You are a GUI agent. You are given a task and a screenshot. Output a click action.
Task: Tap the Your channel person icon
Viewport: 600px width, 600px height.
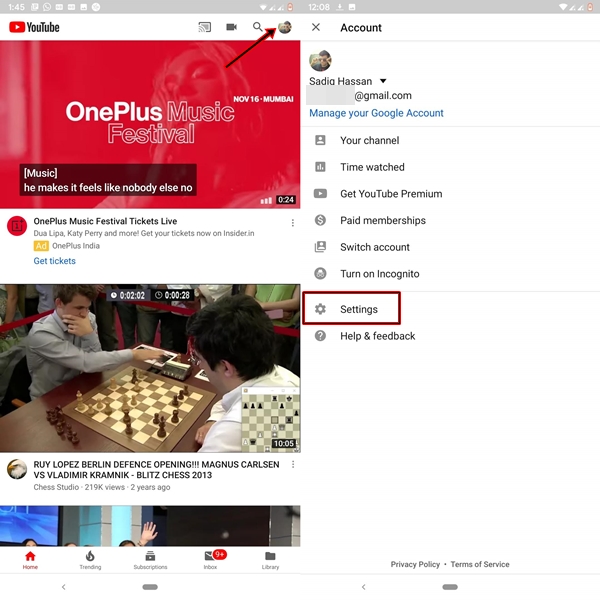320,140
